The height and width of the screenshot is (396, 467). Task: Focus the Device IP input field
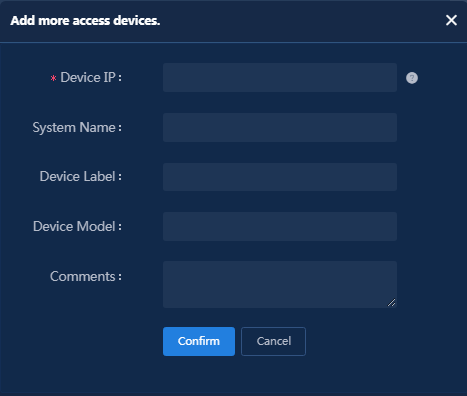pyautogui.click(x=280, y=77)
